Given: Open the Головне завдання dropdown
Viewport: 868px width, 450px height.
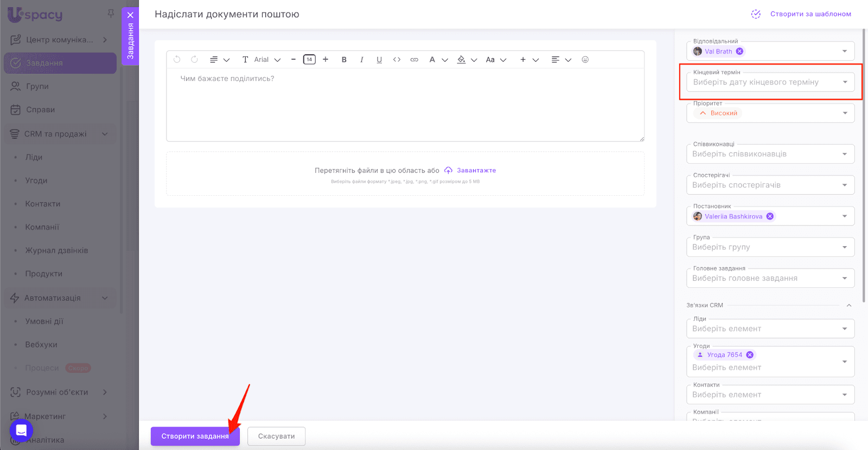Looking at the screenshot, I should click(770, 278).
